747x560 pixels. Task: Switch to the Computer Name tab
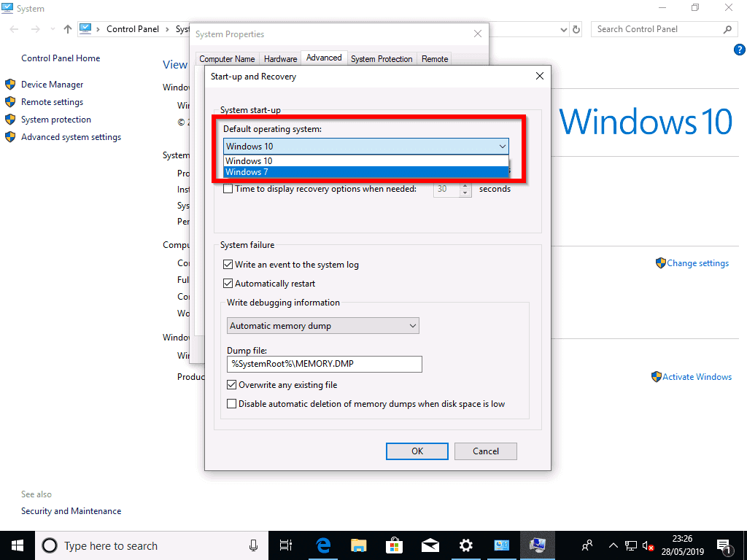pos(227,59)
